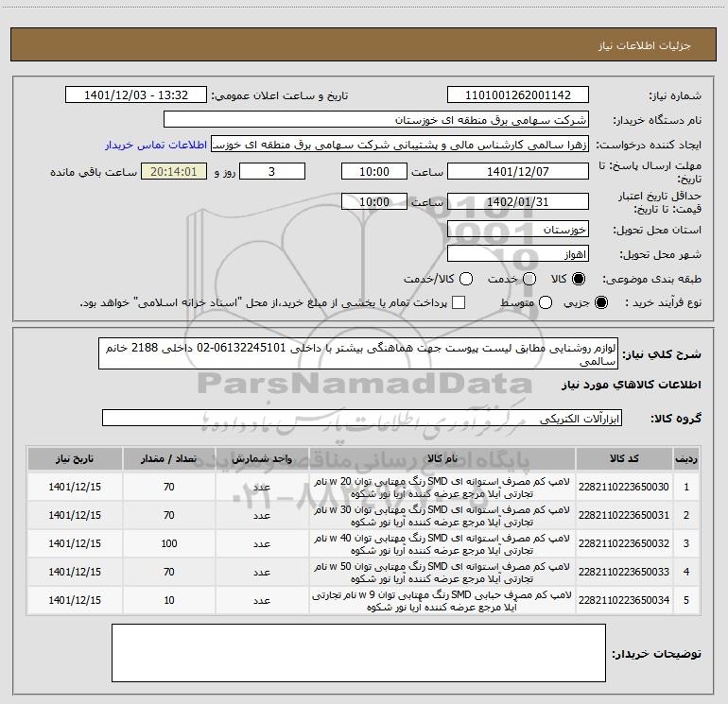Screen dimensions: 728x704
Task: Click the شماره نیاز number field
Action: click(517, 95)
